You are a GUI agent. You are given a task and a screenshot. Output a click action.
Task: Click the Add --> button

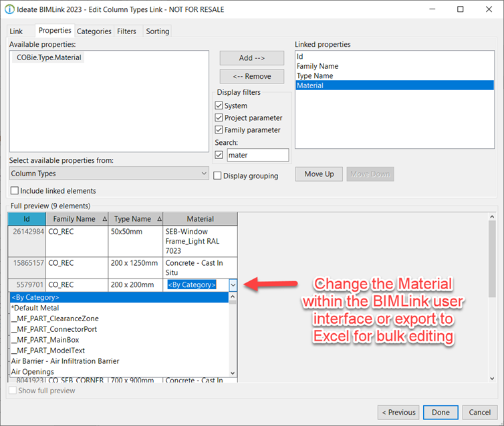pyautogui.click(x=252, y=58)
